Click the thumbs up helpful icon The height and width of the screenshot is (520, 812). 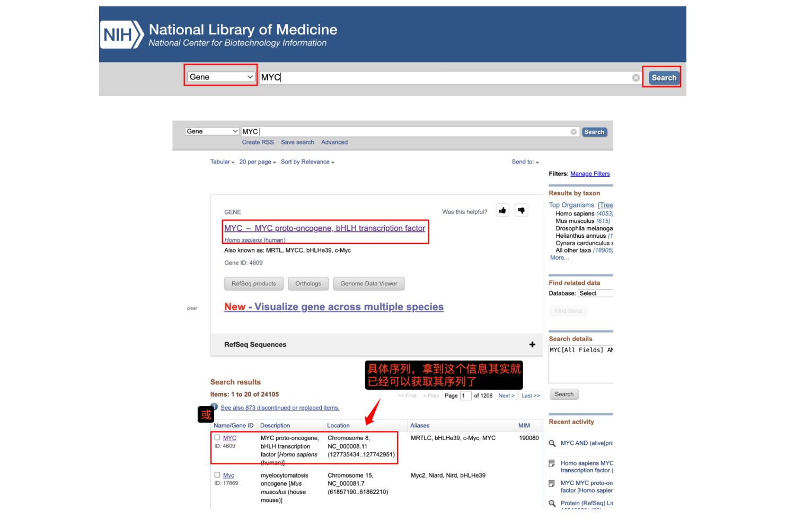[502, 211]
